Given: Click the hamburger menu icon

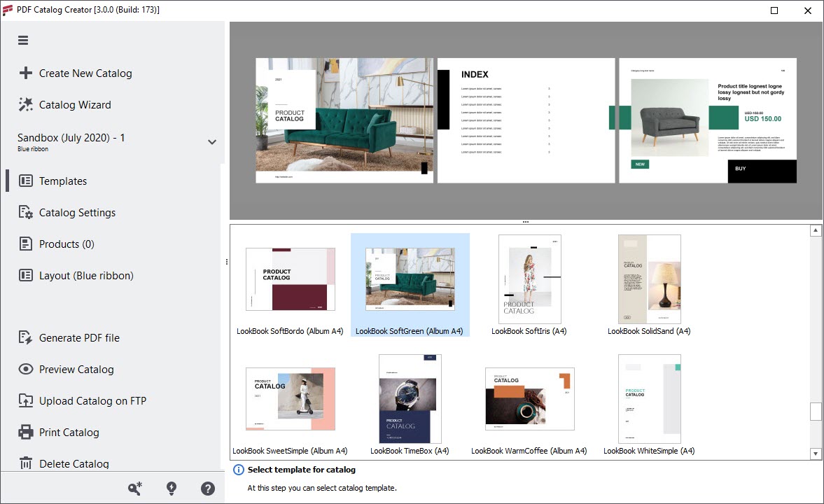Looking at the screenshot, I should coord(23,41).
